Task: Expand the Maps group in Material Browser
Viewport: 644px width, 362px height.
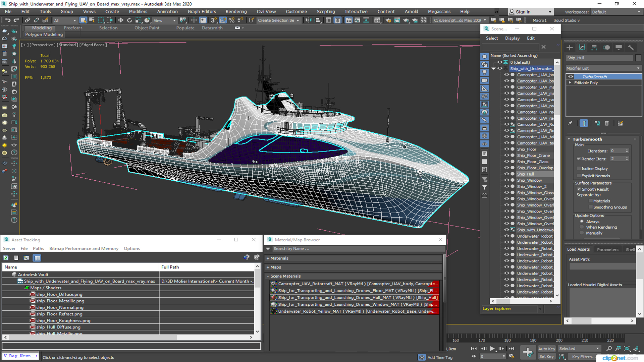Action: coord(268,267)
